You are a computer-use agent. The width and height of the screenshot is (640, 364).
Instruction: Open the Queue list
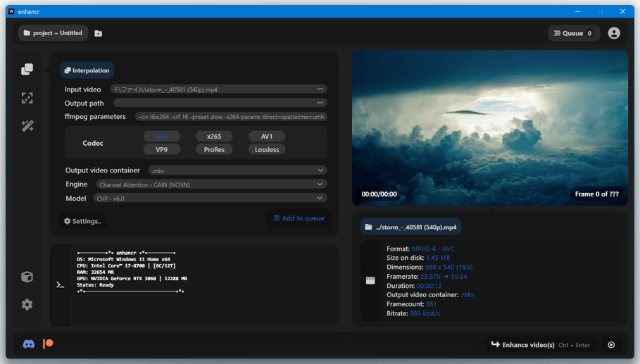(574, 34)
